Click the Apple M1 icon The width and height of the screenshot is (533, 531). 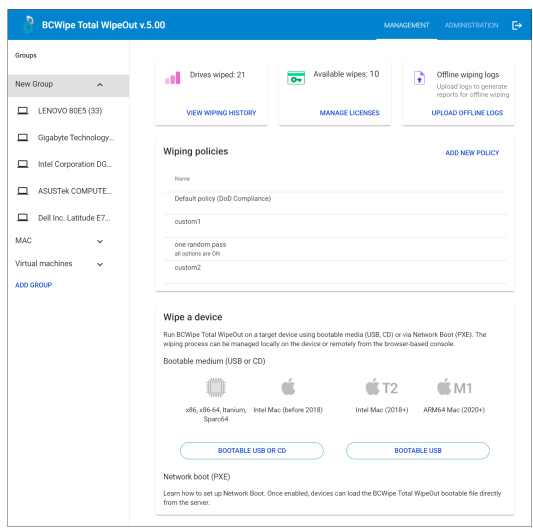tap(454, 387)
